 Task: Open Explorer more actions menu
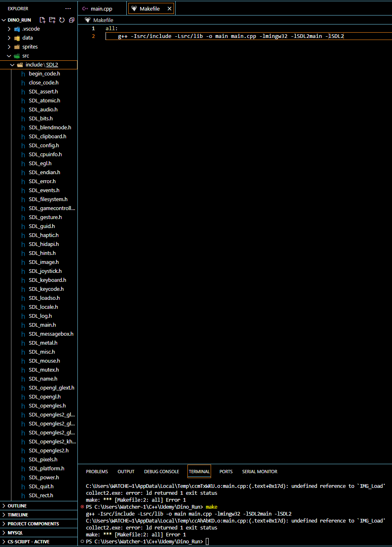coord(68,9)
